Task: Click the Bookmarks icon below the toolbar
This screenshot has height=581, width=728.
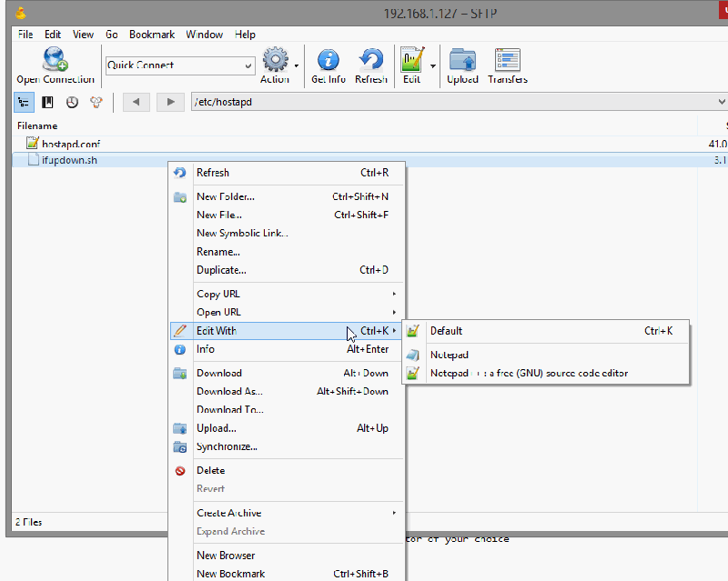Action: coord(46,102)
